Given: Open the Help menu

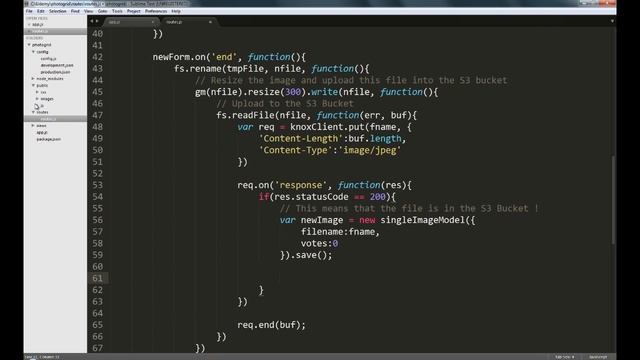Looking at the screenshot, I should pyautogui.click(x=176, y=11).
